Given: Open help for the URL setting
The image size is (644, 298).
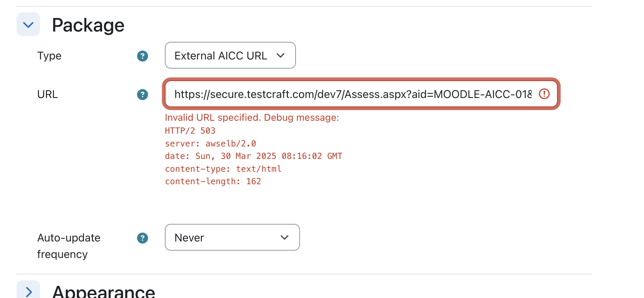Looking at the screenshot, I should pos(142,95).
